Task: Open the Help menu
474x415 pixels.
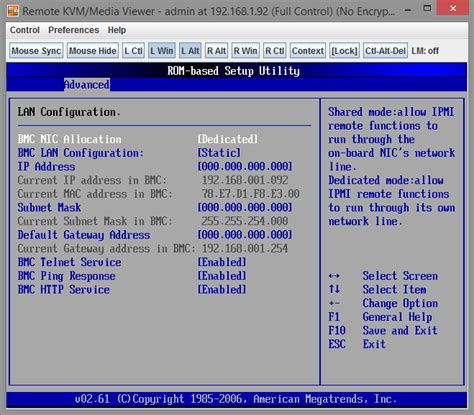Action: click(117, 30)
